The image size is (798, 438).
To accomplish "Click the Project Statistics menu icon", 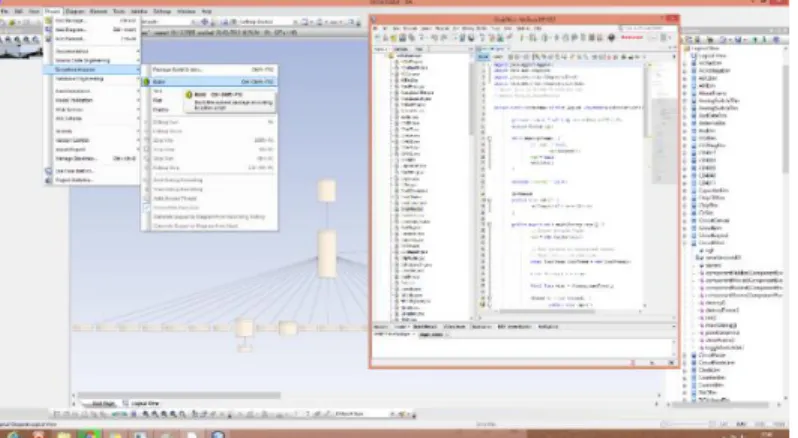I will click(x=48, y=180).
